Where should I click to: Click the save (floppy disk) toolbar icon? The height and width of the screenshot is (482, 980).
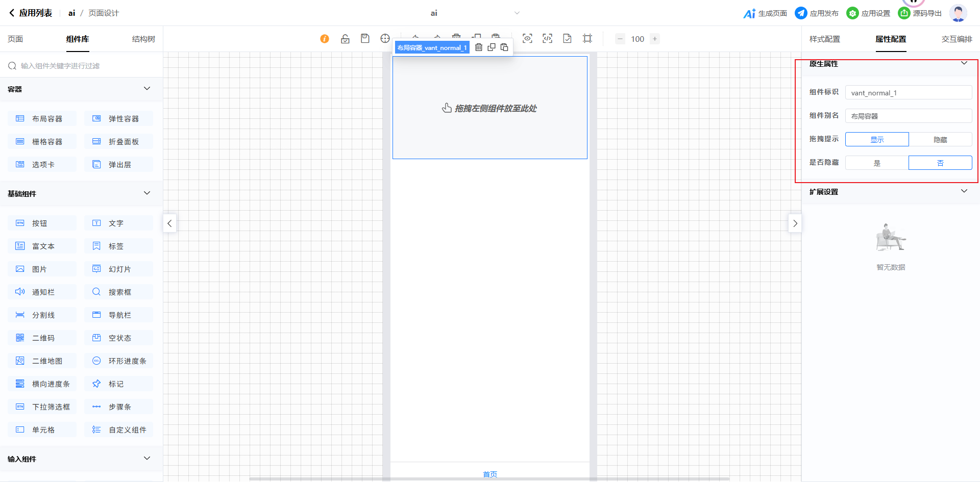tap(365, 39)
